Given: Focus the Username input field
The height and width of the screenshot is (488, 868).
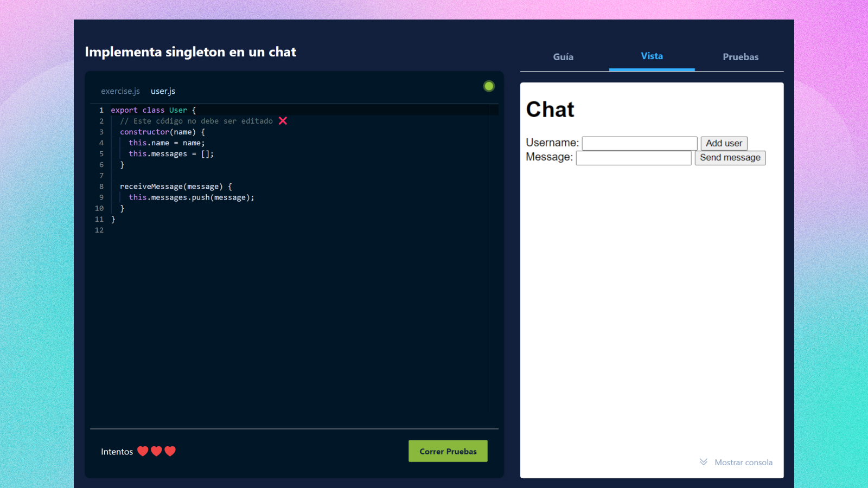Looking at the screenshot, I should [640, 143].
